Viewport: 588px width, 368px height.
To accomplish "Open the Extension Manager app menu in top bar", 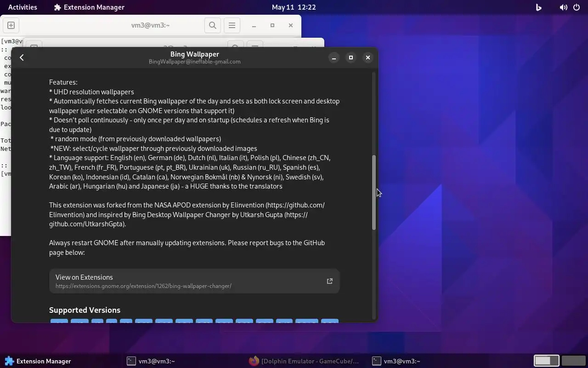I will (x=89, y=7).
